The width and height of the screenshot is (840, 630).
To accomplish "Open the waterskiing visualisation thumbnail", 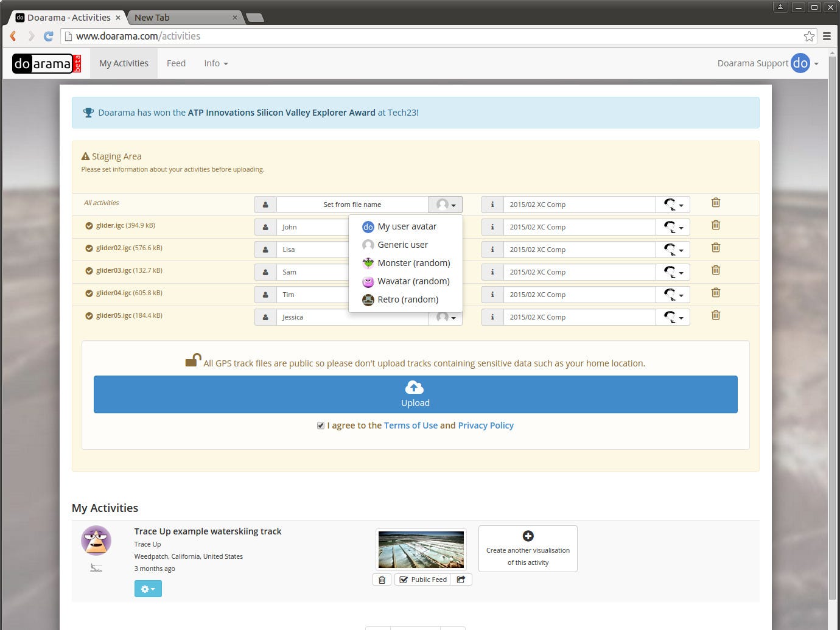I will pyautogui.click(x=421, y=550).
